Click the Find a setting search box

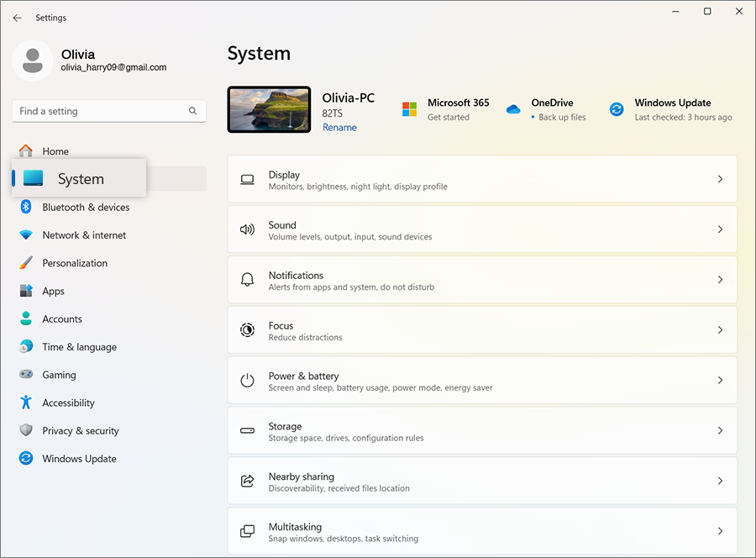tap(101, 111)
